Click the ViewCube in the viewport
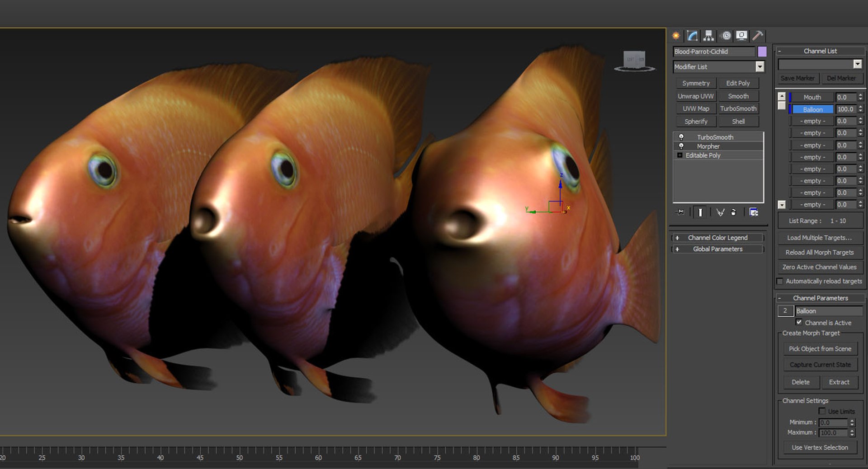Image resolution: width=868 pixels, height=469 pixels. tap(634, 61)
